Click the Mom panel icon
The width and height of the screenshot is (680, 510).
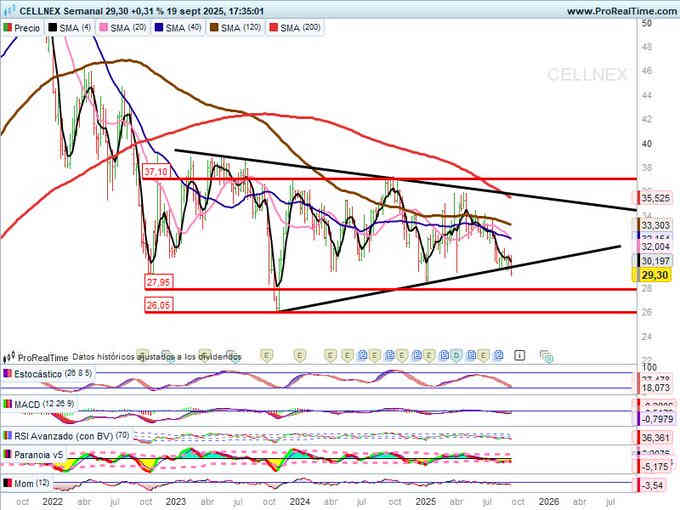(x=7, y=483)
